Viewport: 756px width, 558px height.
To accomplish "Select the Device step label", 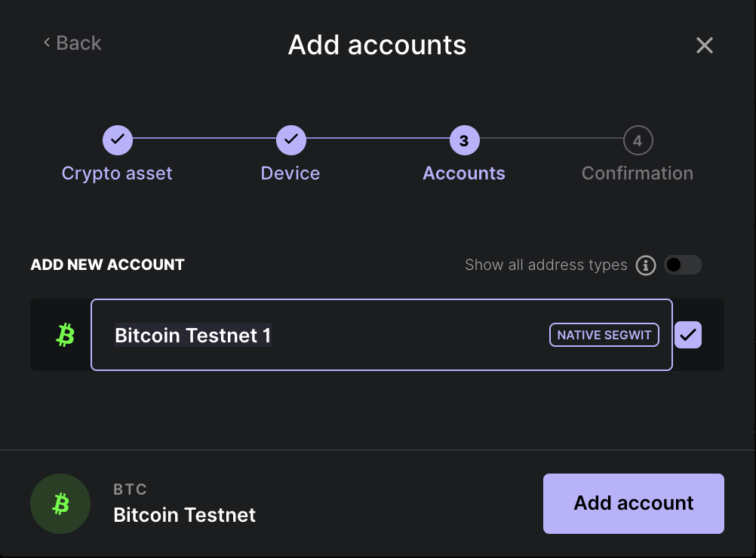I will point(290,173).
